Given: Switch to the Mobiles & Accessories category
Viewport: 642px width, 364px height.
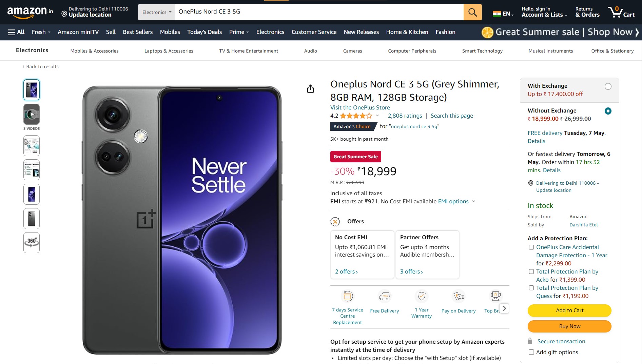Looking at the screenshot, I should coord(94,51).
